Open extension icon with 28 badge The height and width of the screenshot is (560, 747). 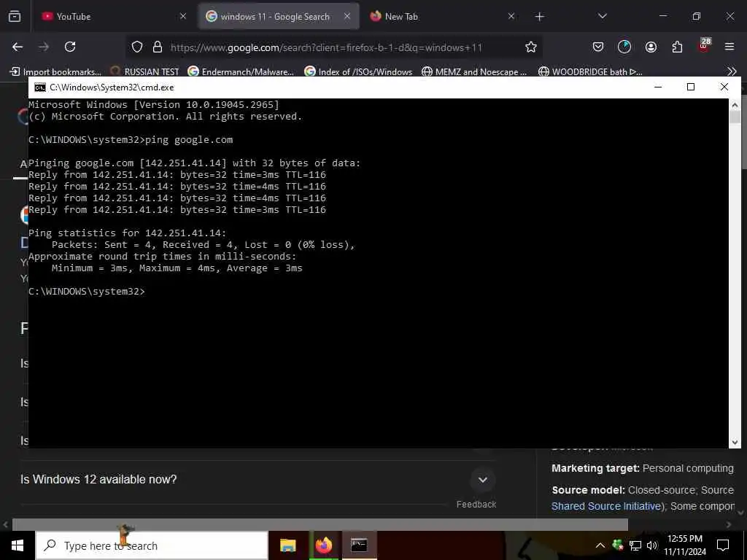[x=704, y=44]
